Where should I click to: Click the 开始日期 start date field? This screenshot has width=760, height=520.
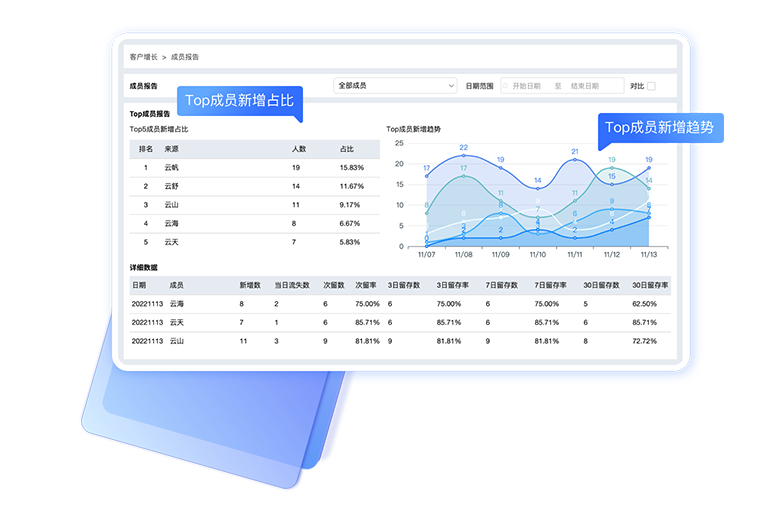tap(527, 86)
